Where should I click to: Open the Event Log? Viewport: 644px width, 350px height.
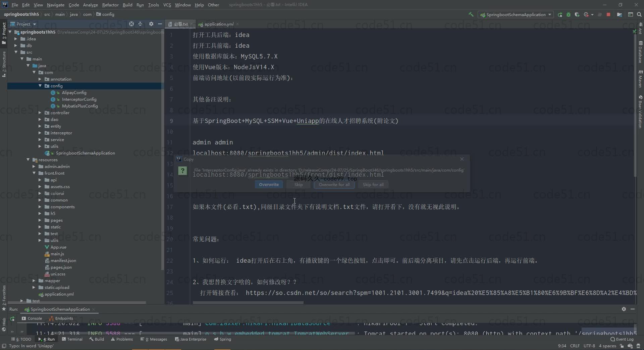pos(622,339)
